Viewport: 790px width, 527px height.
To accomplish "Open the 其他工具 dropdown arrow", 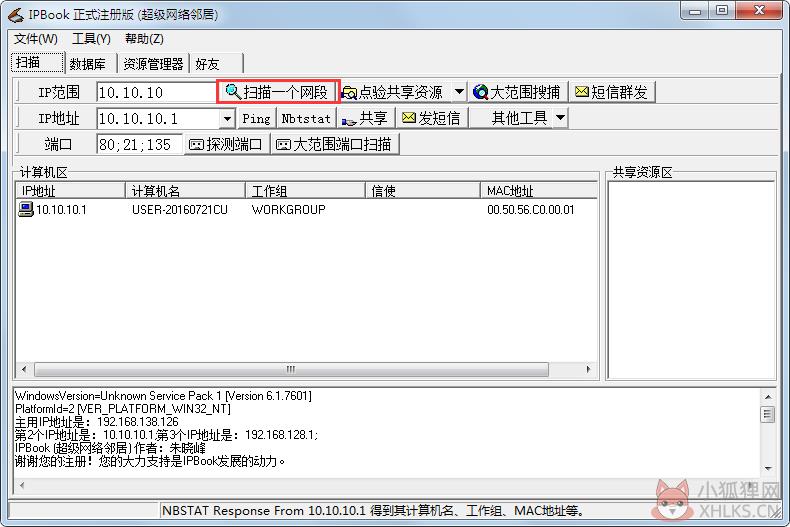I will point(560,118).
